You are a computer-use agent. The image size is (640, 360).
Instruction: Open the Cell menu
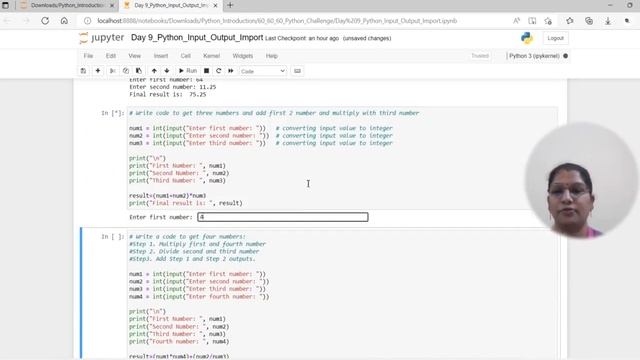[185, 56]
